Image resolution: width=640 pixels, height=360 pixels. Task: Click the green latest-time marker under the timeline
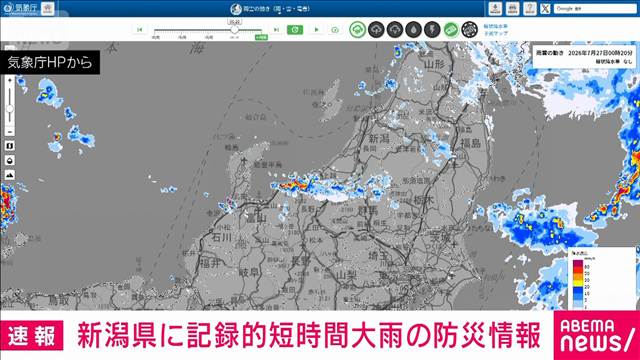coord(261,37)
